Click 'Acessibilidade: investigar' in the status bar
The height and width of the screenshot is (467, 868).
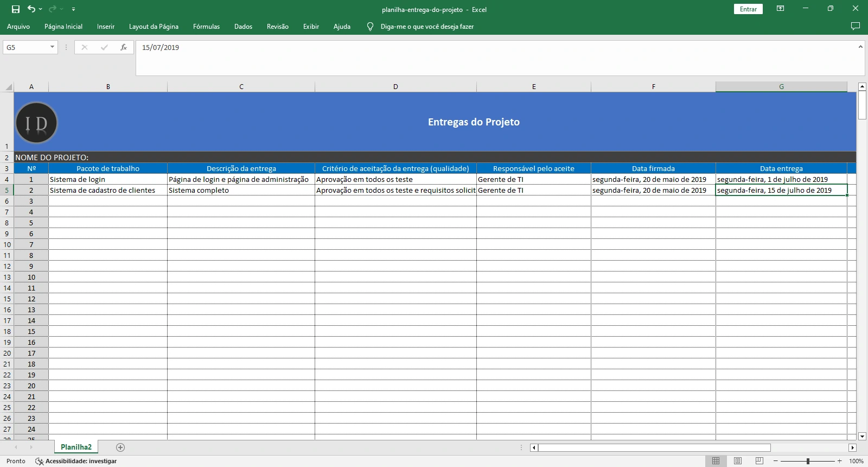tap(76, 461)
